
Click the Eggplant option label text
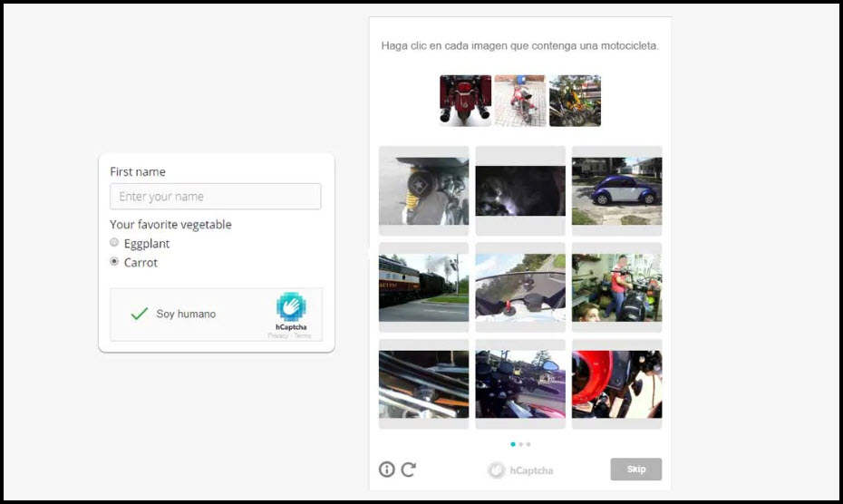point(147,244)
